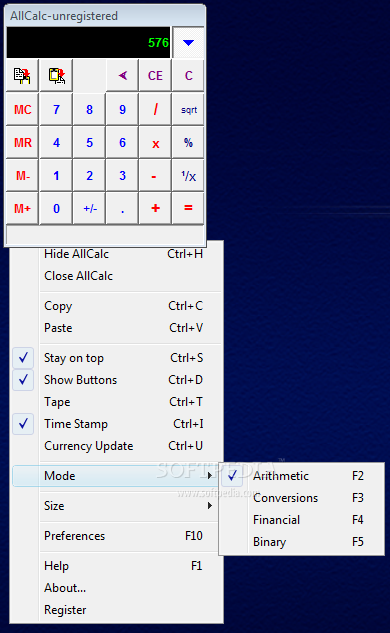Click the digit 4 button
Image resolution: width=390 pixels, height=633 pixels.
pos(57,143)
